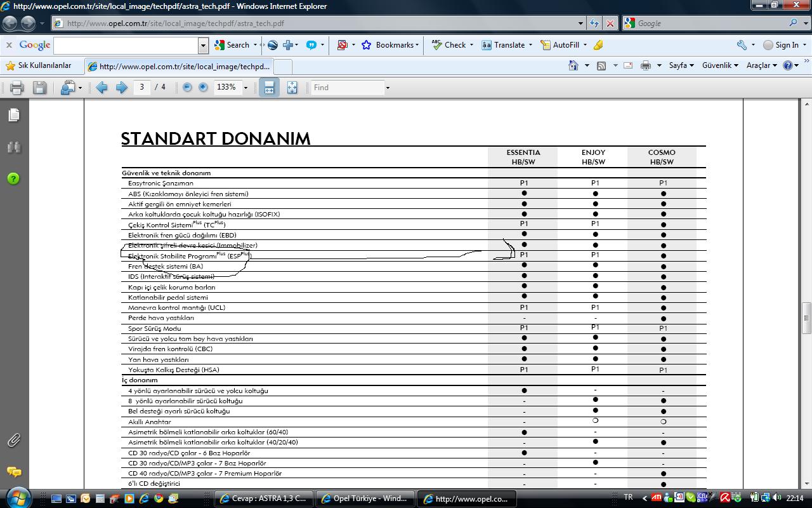Zoom in with the plus button
Screen dimensions: 812x508
coord(203,87)
